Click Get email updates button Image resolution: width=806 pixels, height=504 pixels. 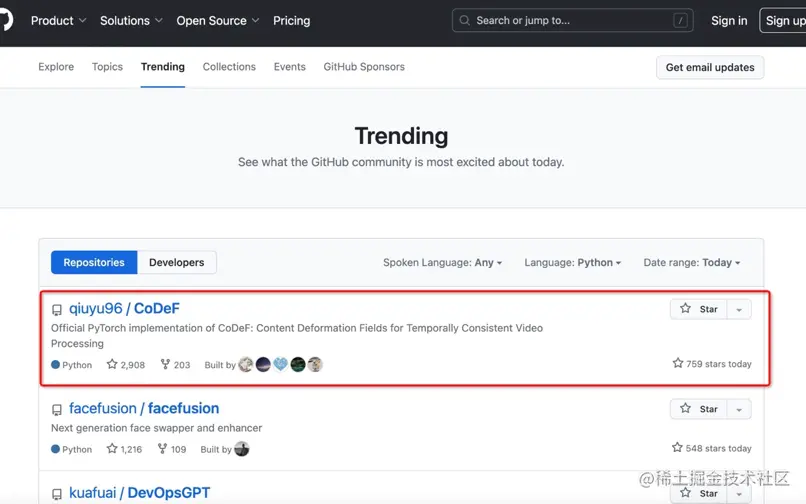click(x=710, y=67)
